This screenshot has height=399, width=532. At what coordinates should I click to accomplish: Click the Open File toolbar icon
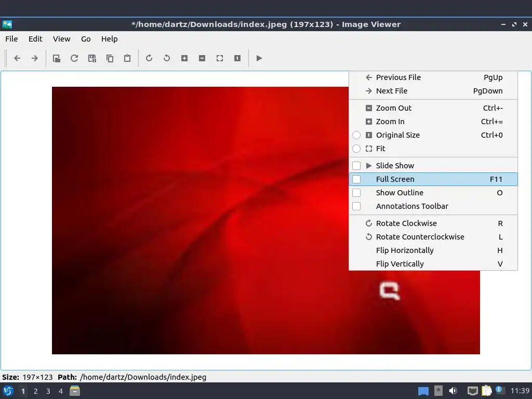coord(57,58)
